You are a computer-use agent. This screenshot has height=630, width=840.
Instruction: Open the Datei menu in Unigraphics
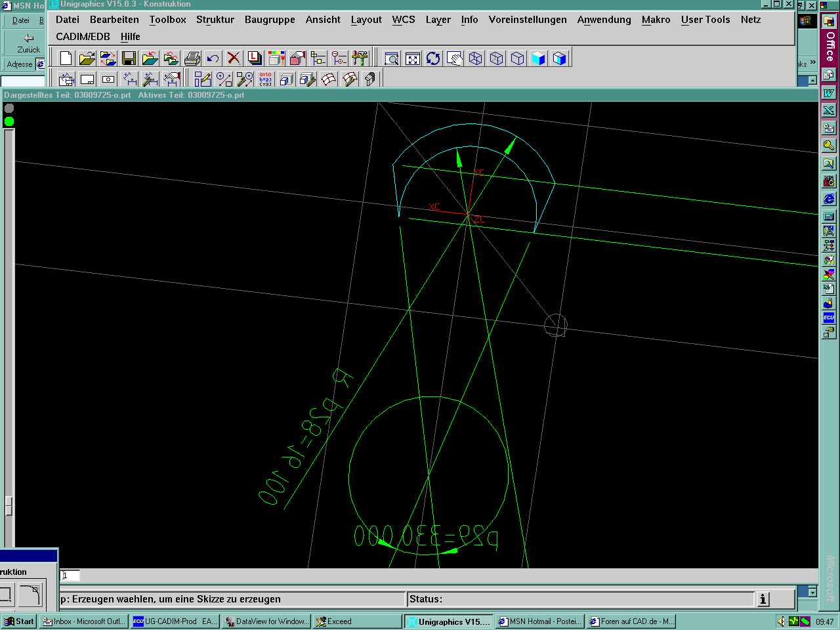[67, 20]
